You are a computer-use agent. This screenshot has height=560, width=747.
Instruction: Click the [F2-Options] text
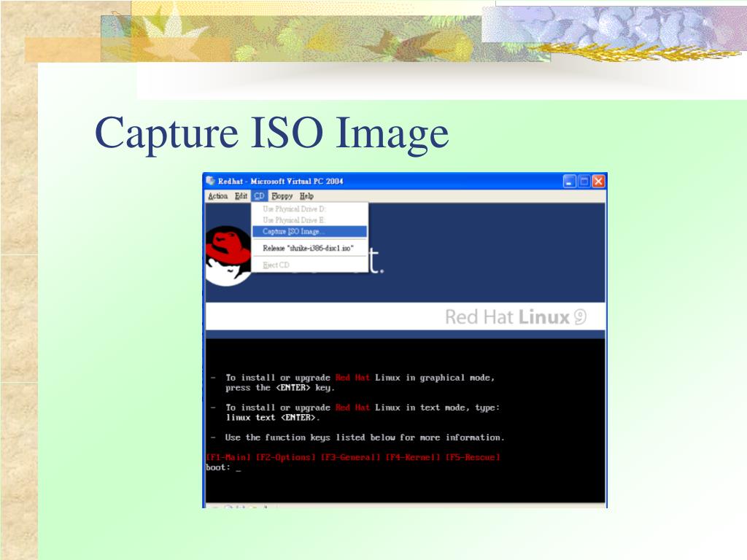coord(286,458)
